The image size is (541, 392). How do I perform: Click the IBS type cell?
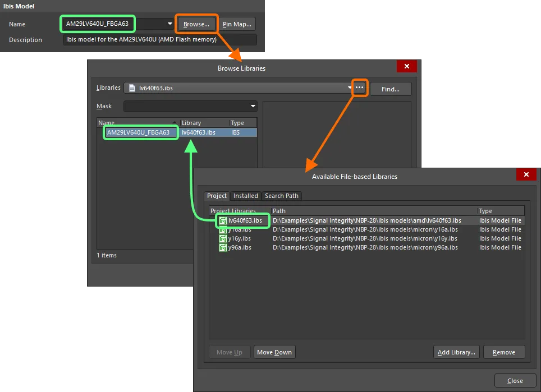pyautogui.click(x=235, y=132)
